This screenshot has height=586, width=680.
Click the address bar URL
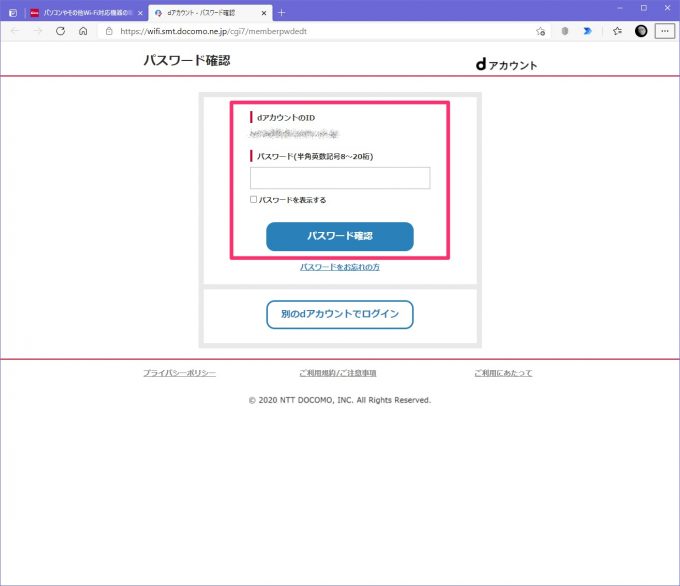pyautogui.click(x=213, y=31)
